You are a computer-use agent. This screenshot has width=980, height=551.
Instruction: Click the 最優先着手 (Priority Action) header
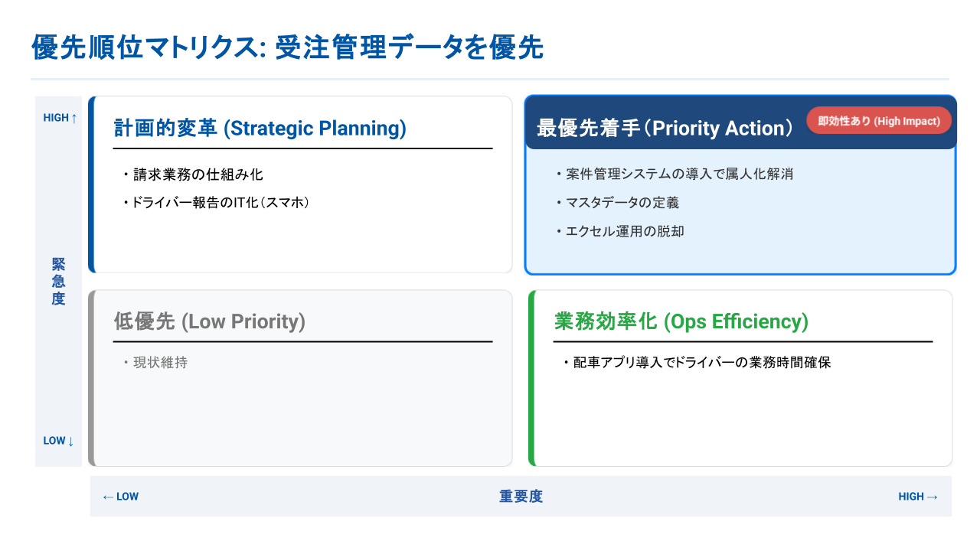[x=665, y=128]
